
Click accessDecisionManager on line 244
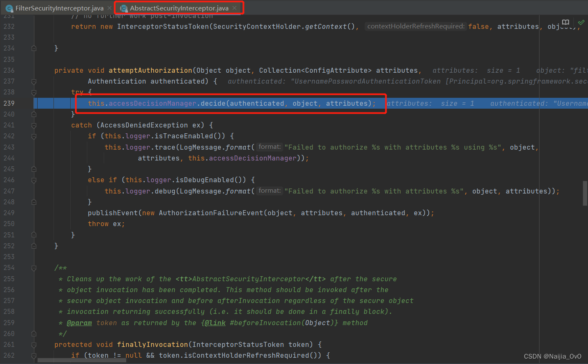[x=253, y=158]
